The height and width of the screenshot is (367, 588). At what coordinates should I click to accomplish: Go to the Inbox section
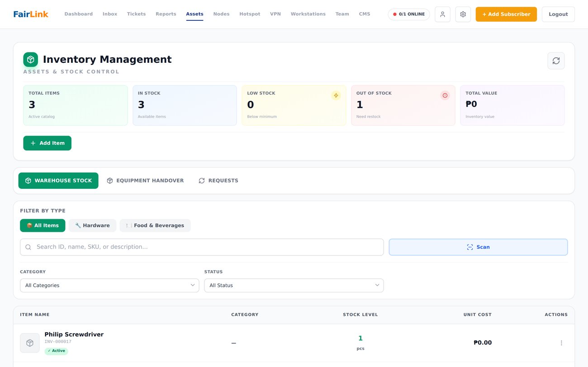[x=110, y=14]
